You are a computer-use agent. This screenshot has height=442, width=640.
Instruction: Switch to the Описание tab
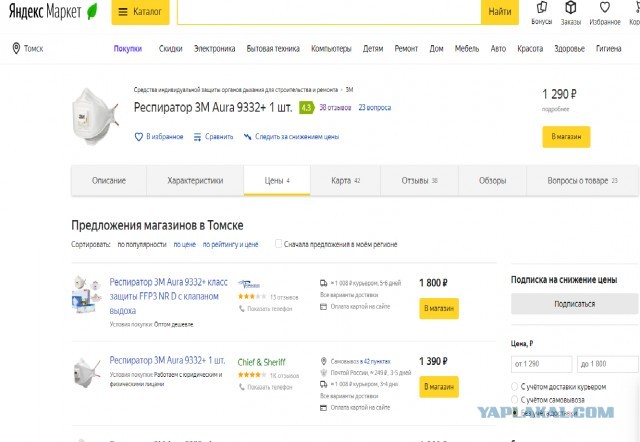coord(109,180)
